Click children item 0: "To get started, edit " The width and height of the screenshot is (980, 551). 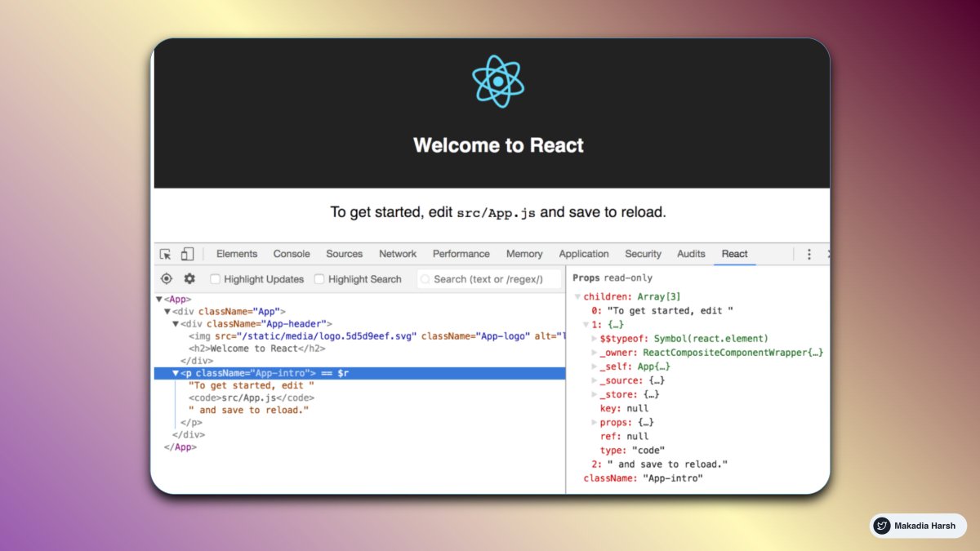pos(662,311)
